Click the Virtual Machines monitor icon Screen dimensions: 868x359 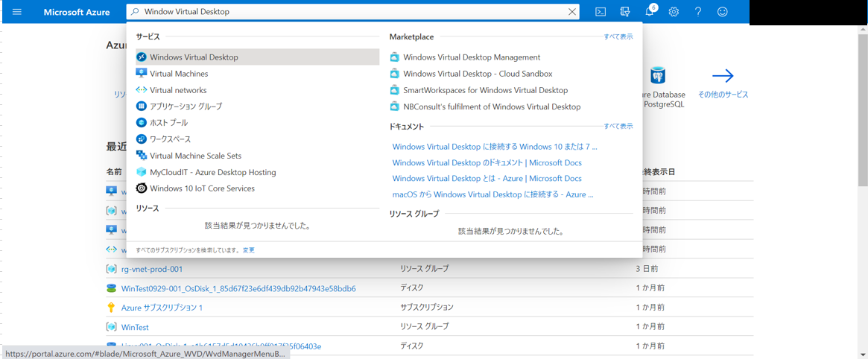pyautogui.click(x=141, y=73)
